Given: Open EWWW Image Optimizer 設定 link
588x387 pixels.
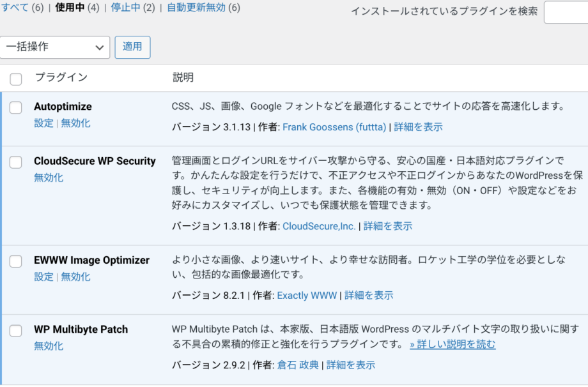Looking at the screenshot, I should pos(44,277).
